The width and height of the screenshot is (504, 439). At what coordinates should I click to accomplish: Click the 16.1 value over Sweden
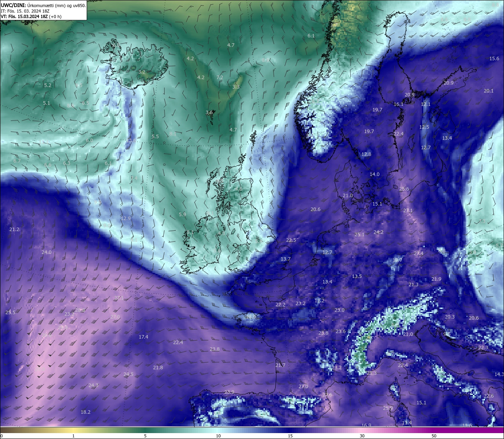[398, 104]
